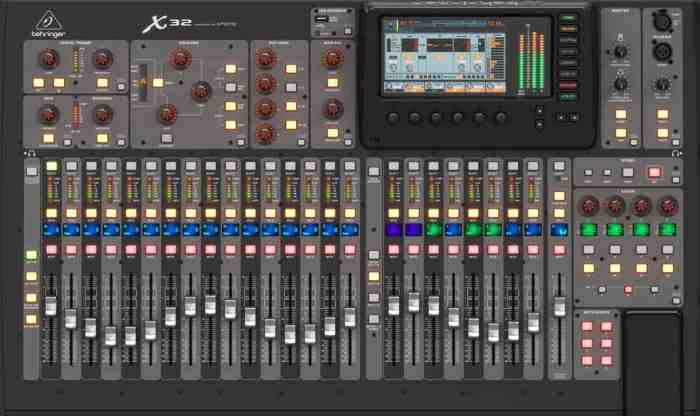The height and width of the screenshot is (416, 700).
Task: Click the Undo button in Scenes
Action: pos(628,172)
